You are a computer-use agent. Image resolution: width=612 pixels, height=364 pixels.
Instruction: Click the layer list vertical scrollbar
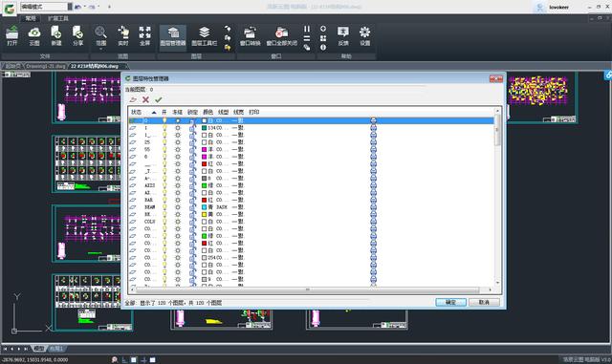tap(497, 197)
